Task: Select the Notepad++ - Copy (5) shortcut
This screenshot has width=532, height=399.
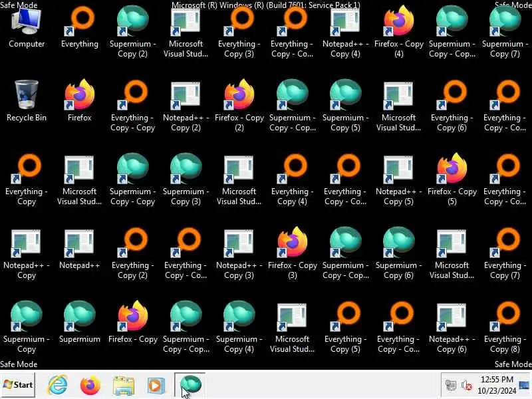Action: coord(398,180)
